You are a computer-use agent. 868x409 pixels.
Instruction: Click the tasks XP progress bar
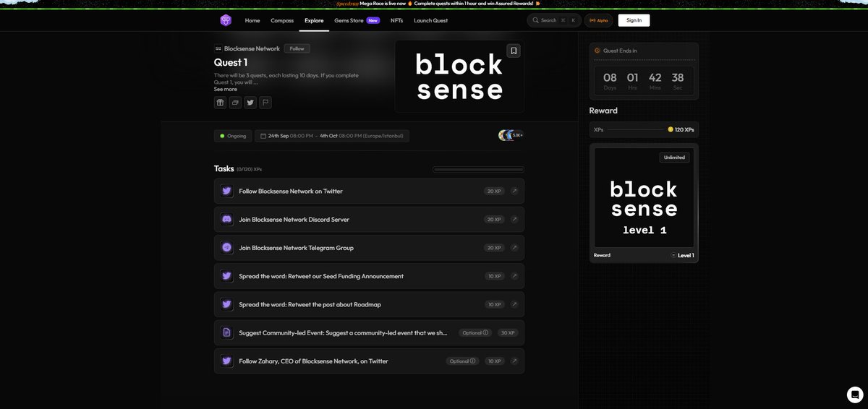(478, 169)
